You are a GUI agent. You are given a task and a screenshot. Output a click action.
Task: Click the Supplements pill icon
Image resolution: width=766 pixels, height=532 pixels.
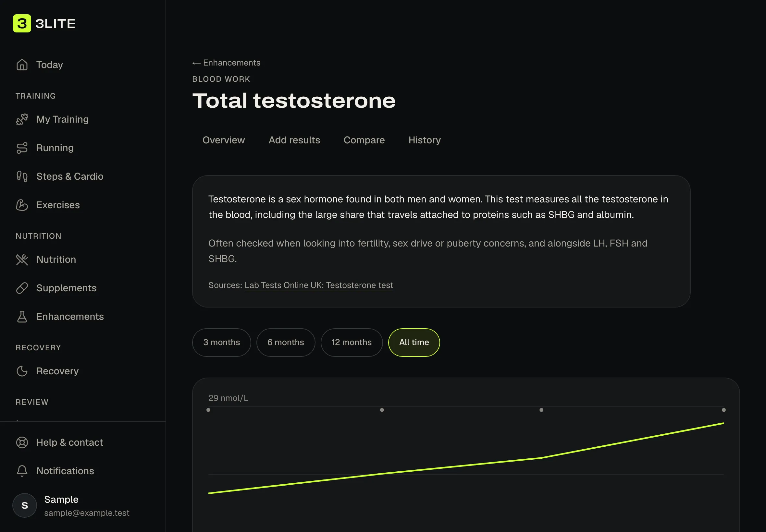pyautogui.click(x=22, y=288)
